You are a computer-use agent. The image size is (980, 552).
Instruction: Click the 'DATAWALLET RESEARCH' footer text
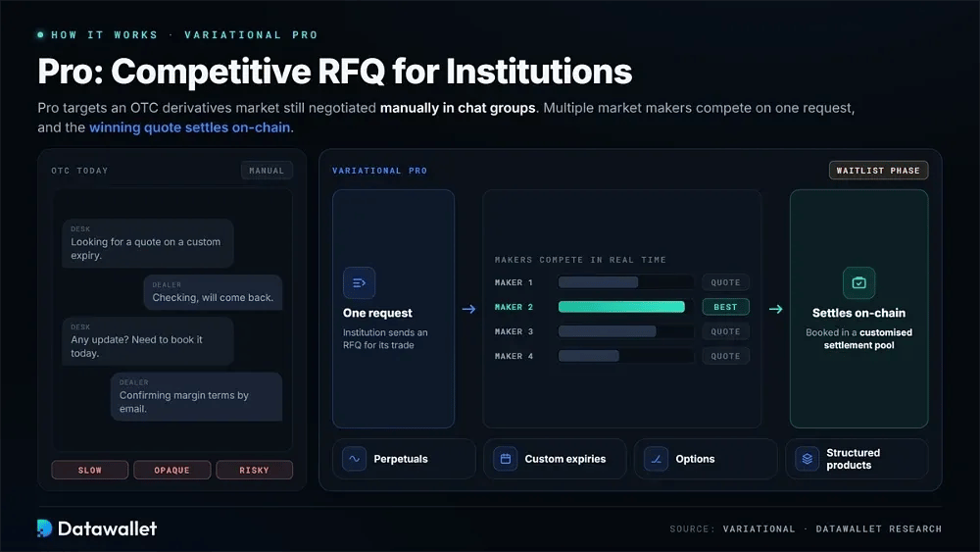879,528
